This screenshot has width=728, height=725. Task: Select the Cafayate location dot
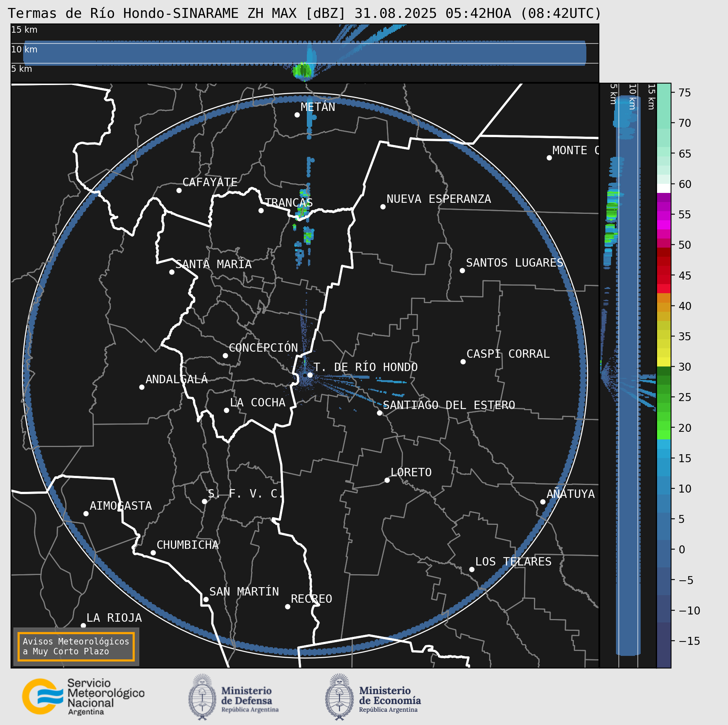pyautogui.click(x=179, y=190)
